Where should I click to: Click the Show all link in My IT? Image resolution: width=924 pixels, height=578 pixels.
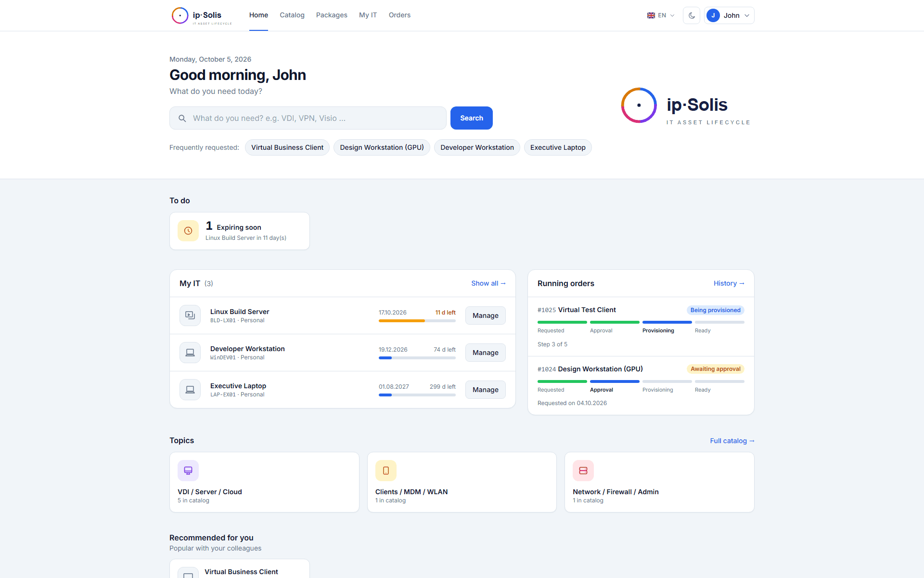click(x=488, y=283)
